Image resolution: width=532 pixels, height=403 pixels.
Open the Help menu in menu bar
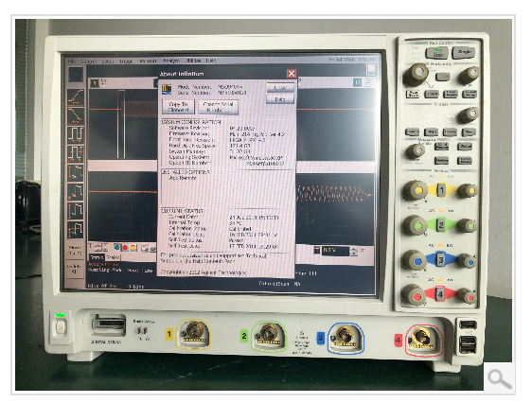[211, 61]
